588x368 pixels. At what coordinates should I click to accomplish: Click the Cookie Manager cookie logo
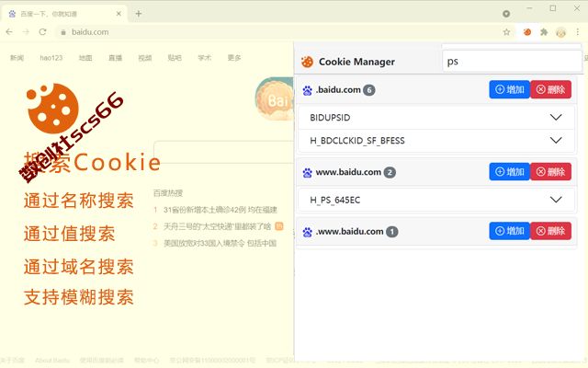307,62
